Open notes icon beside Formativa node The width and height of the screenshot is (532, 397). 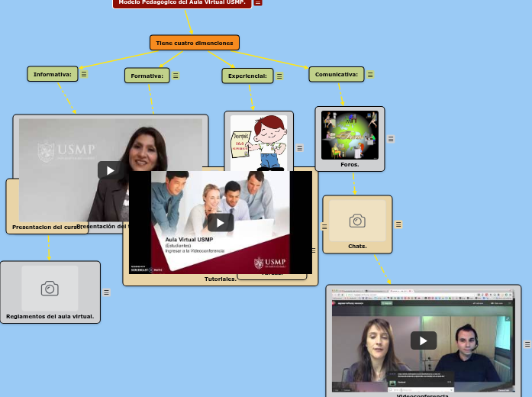click(176, 76)
